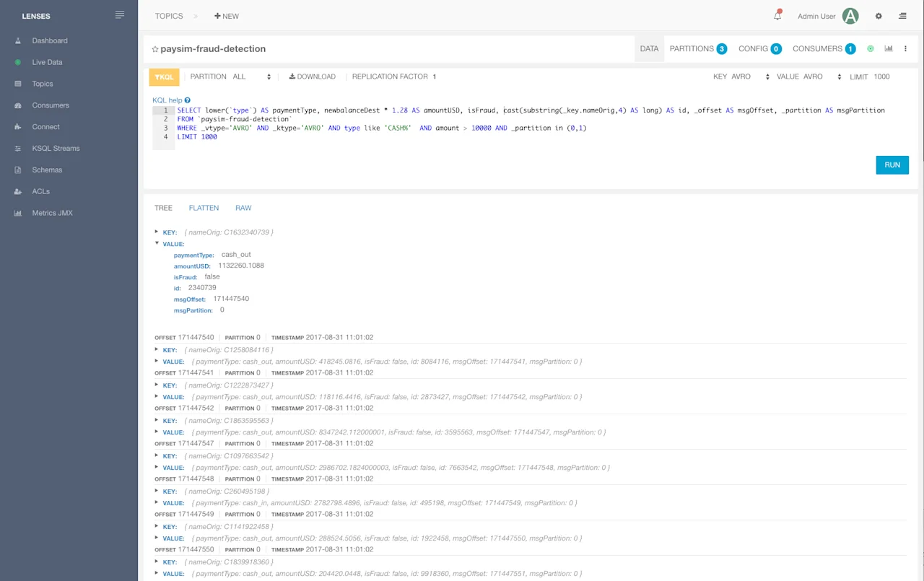Select the FLATTEN view tab
The image size is (924, 581).
click(204, 208)
